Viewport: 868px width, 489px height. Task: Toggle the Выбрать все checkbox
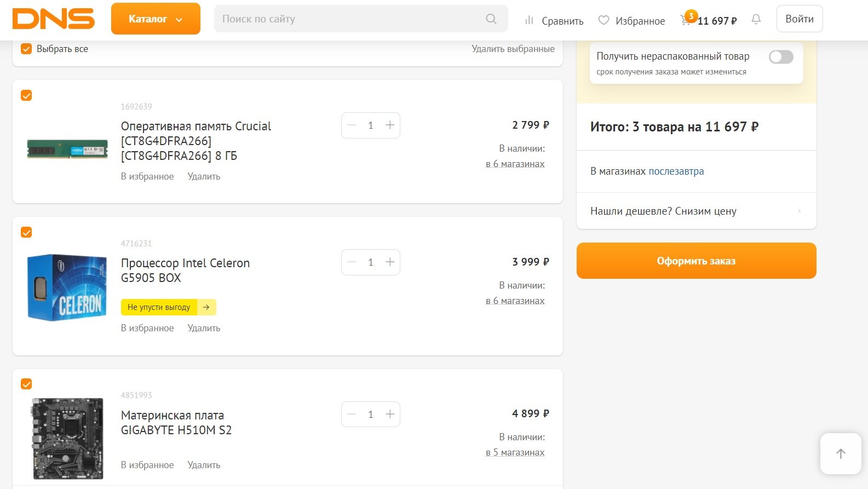[x=26, y=49]
